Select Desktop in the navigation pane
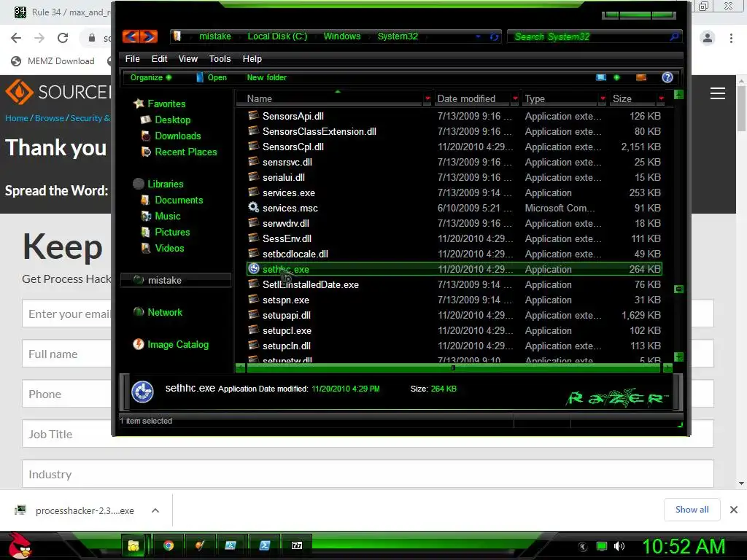Viewport: 747px width, 560px height. point(172,120)
